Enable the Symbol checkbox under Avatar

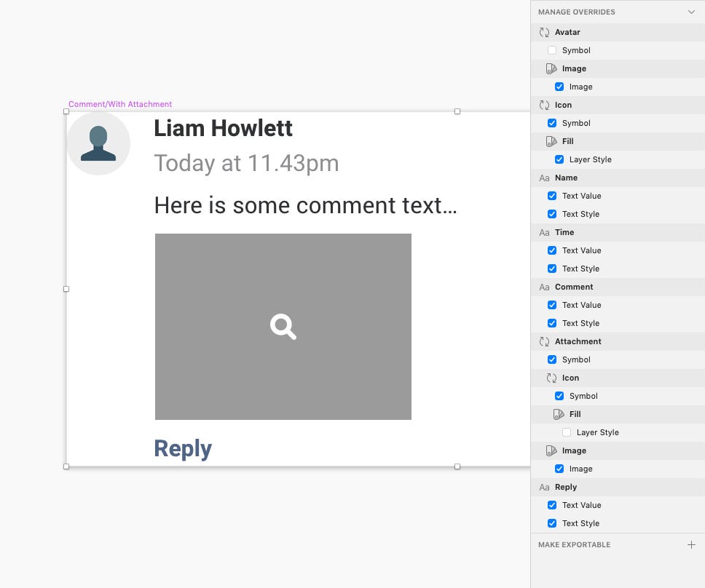[552, 50]
